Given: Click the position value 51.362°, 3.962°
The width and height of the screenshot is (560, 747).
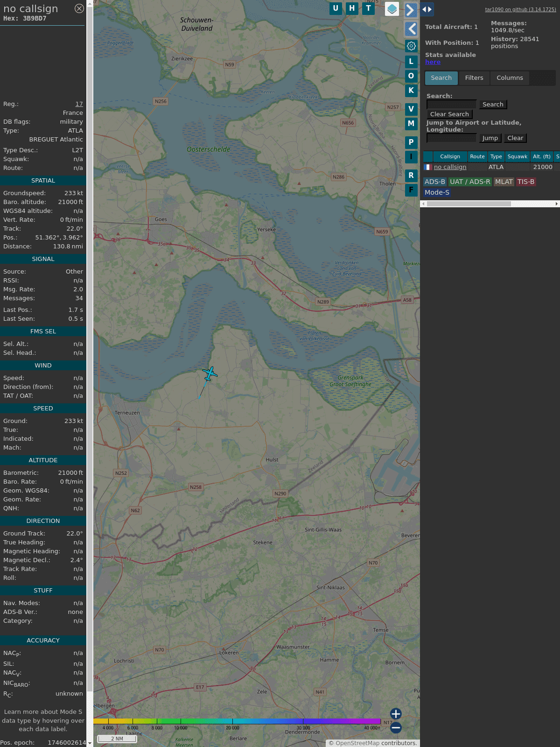Looking at the screenshot, I should (59, 238).
